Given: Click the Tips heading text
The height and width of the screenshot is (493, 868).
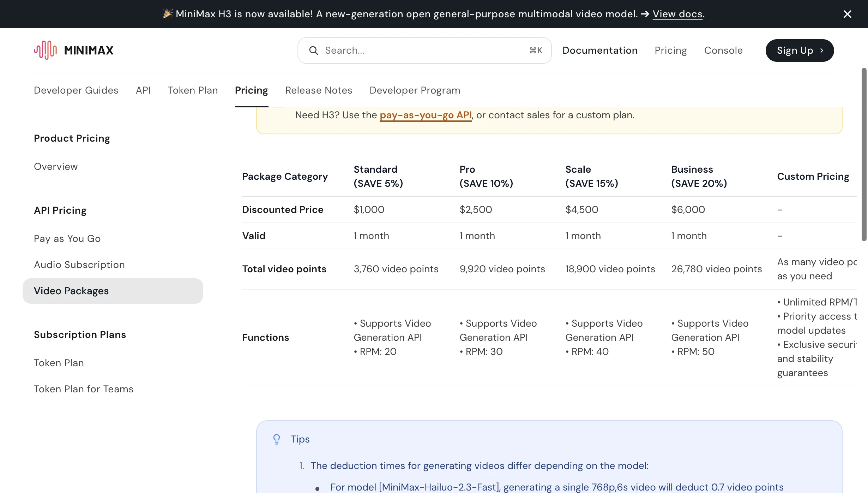Looking at the screenshot, I should pos(300,439).
